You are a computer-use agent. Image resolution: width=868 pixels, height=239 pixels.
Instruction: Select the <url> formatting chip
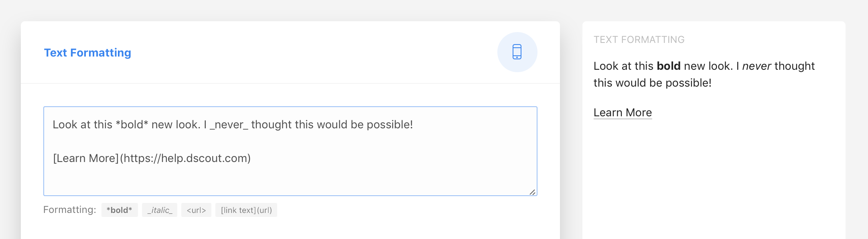coord(196,210)
